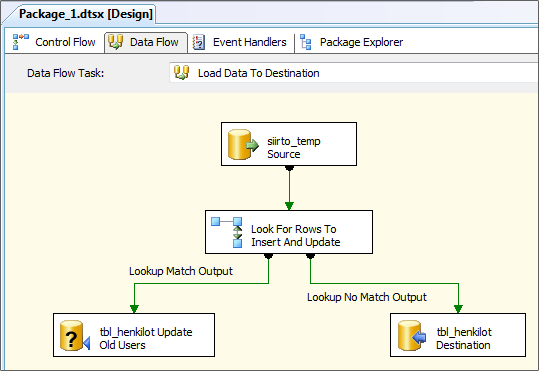539x371 pixels.
Task: Open the Load Data To Destination dropdown
Action: [x=354, y=73]
